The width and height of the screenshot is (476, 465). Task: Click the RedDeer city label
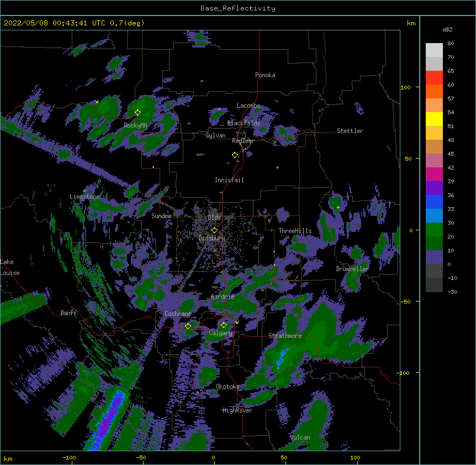tap(243, 141)
